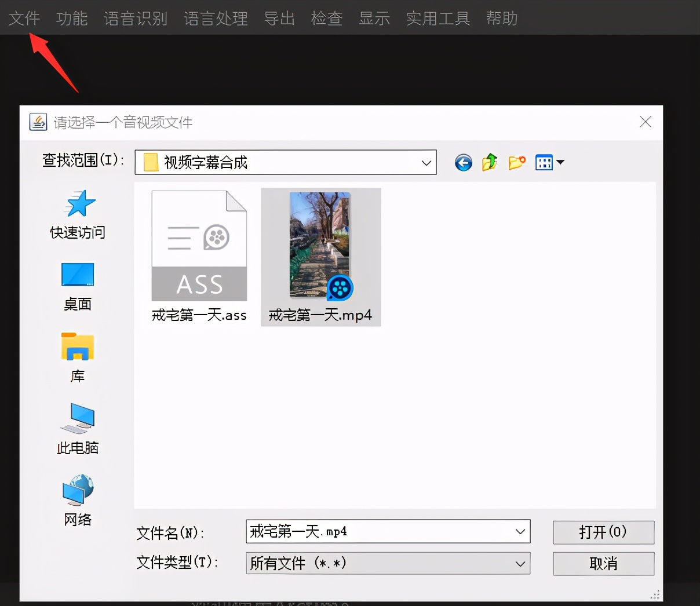700x606 pixels.
Task: Open the 文件 menu
Action: (24, 19)
